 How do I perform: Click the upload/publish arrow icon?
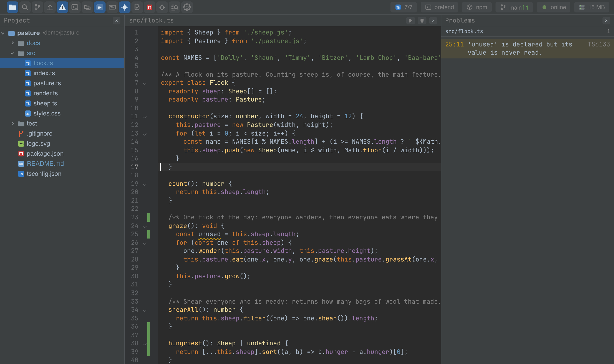tap(50, 7)
